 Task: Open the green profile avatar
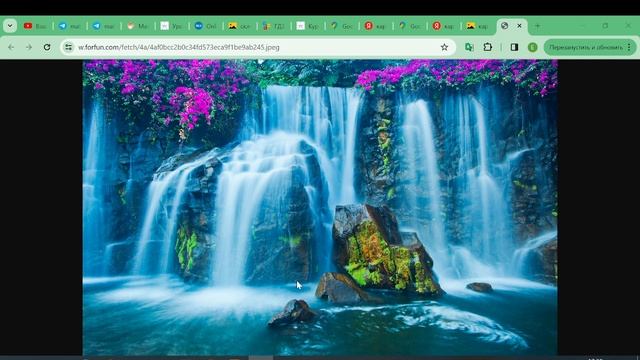tap(532, 47)
